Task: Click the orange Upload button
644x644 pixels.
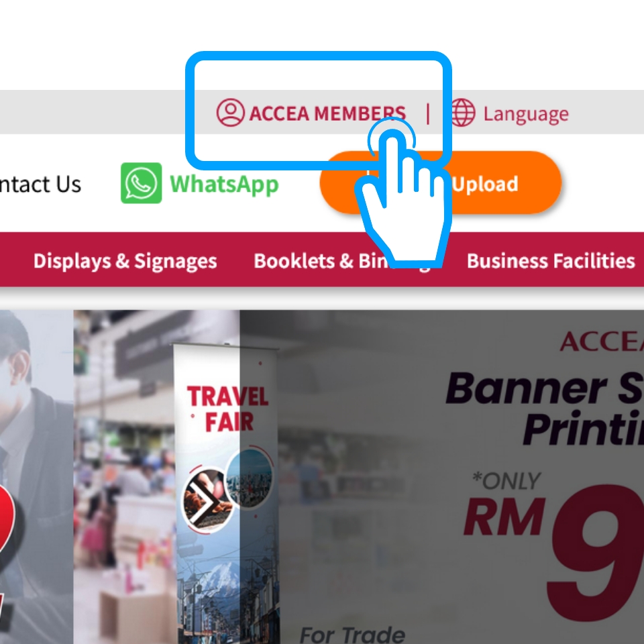Action: click(x=440, y=182)
